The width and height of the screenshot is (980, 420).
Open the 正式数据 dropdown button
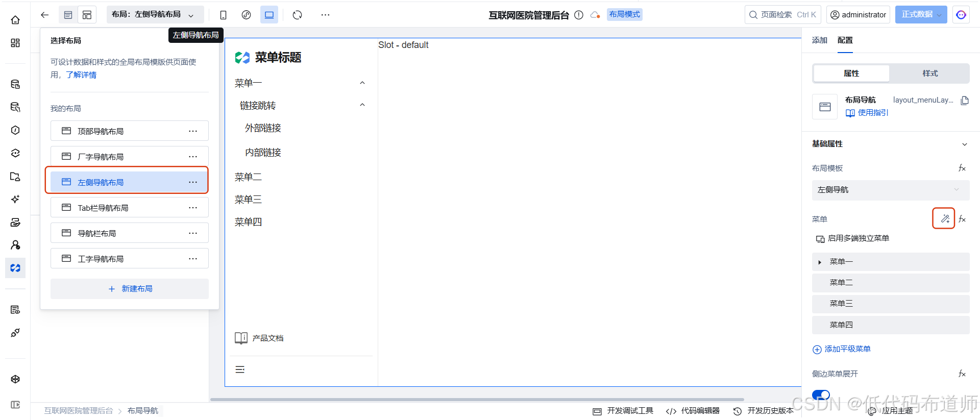tap(921, 15)
